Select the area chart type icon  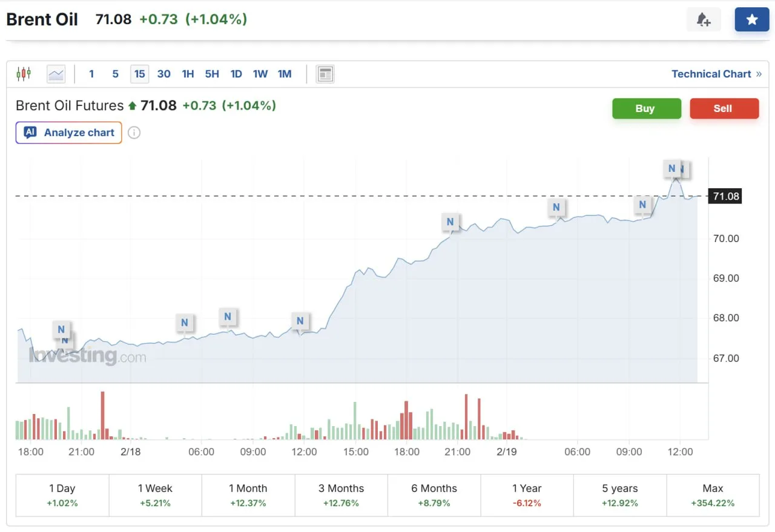point(56,74)
